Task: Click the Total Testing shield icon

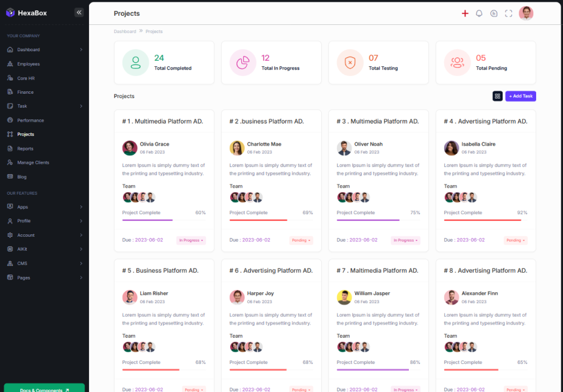Action: (350, 62)
